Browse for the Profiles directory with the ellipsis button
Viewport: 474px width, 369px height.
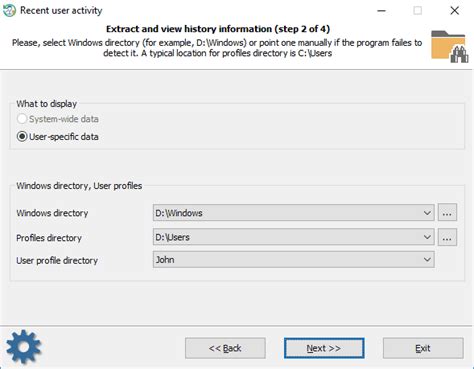(447, 237)
